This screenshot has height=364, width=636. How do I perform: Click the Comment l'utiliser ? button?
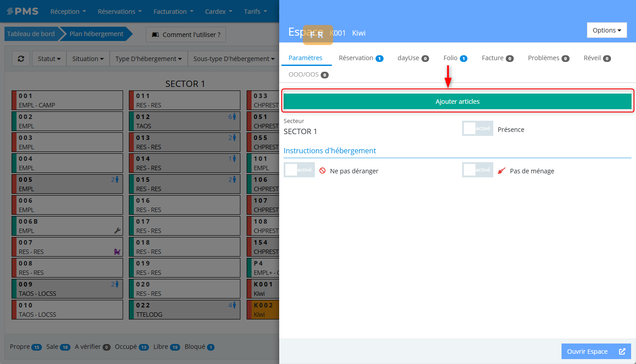point(186,35)
